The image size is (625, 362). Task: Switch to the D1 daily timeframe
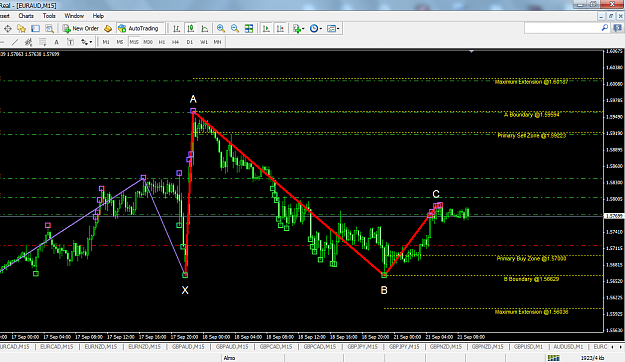[x=190, y=42]
